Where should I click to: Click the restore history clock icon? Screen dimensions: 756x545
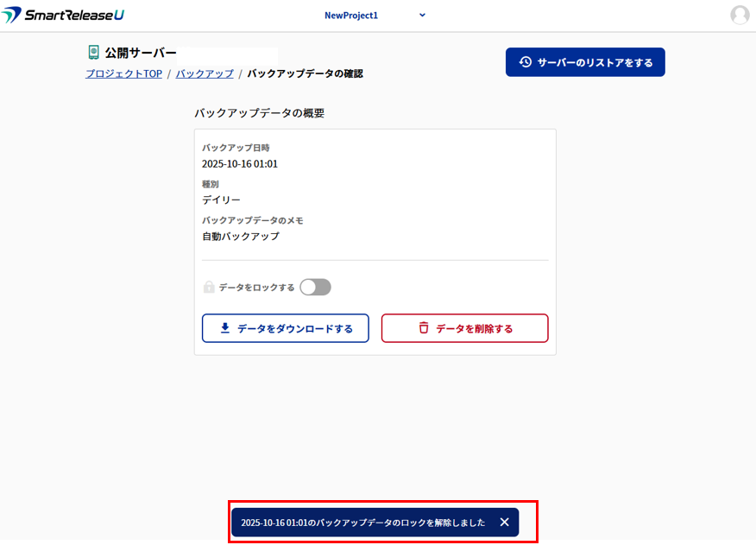tap(525, 62)
